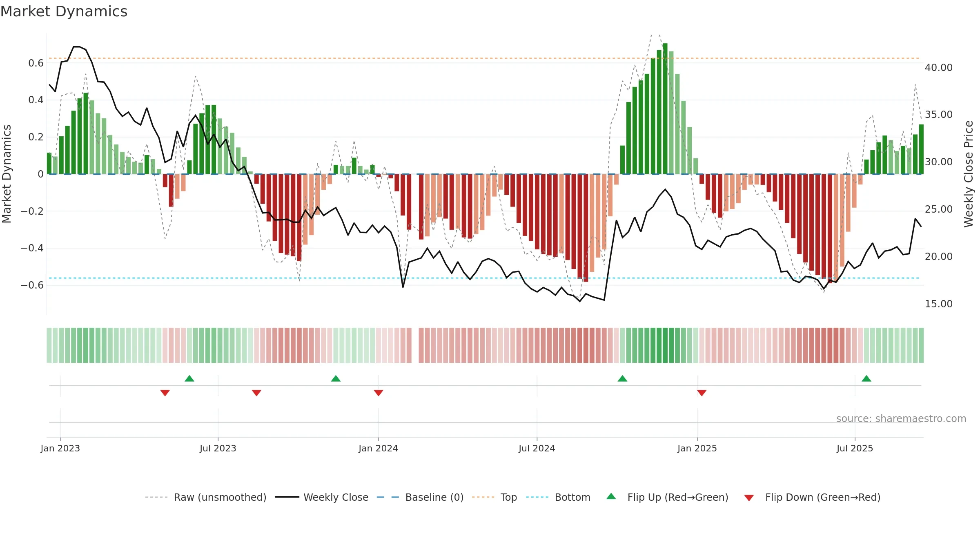980x551 pixels.
Task: Toggle the Top legend entry
Action: pyautogui.click(x=494, y=497)
